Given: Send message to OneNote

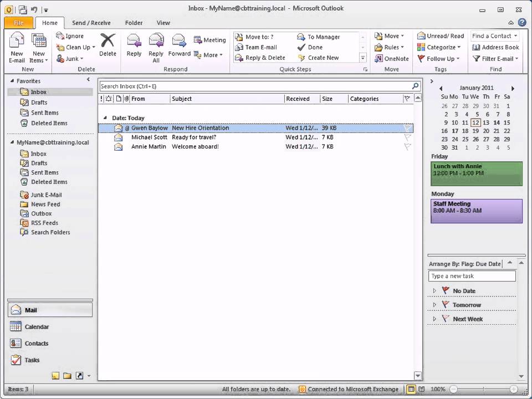Looking at the screenshot, I should point(392,59).
